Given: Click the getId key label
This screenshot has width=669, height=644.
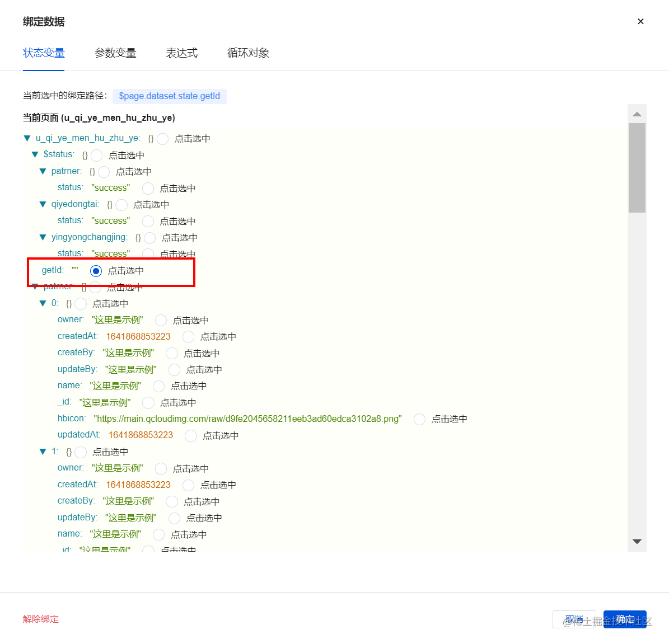Looking at the screenshot, I should tap(53, 270).
